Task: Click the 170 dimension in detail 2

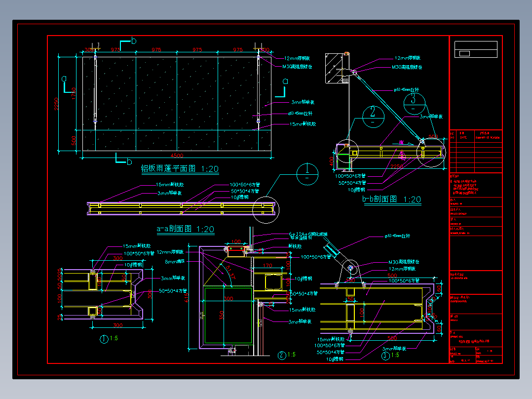Action: pyautogui.click(x=267, y=266)
